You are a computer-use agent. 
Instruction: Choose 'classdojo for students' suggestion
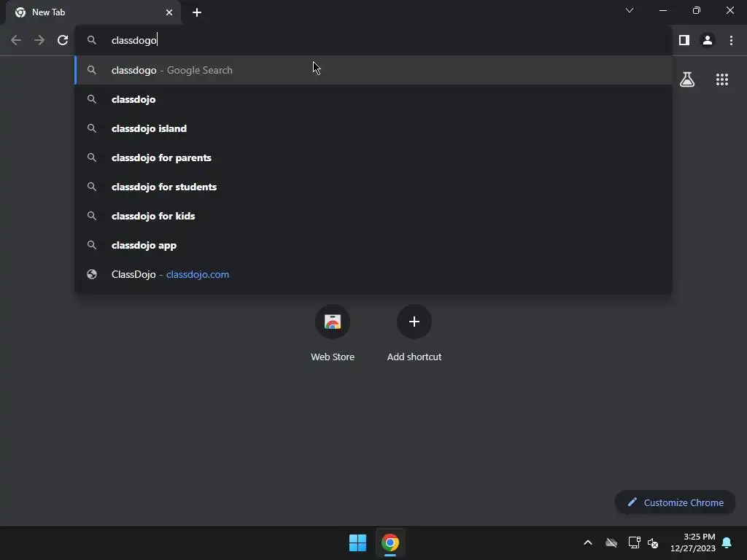point(373,187)
